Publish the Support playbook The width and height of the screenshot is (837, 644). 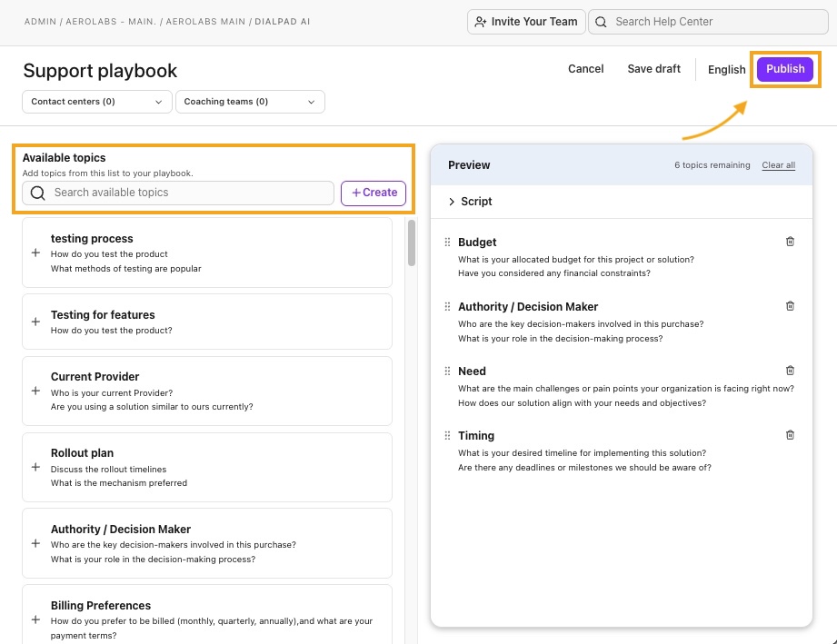tap(785, 69)
